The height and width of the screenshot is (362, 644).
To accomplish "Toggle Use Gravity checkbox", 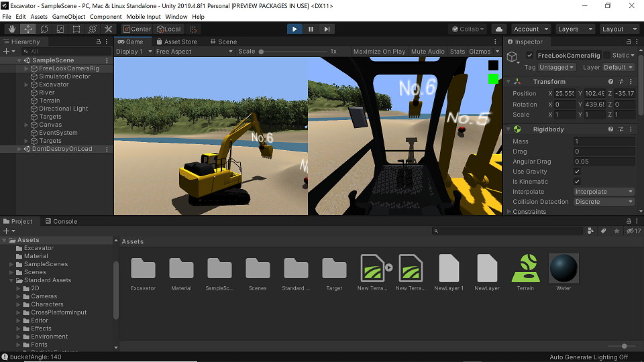I will [577, 172].
